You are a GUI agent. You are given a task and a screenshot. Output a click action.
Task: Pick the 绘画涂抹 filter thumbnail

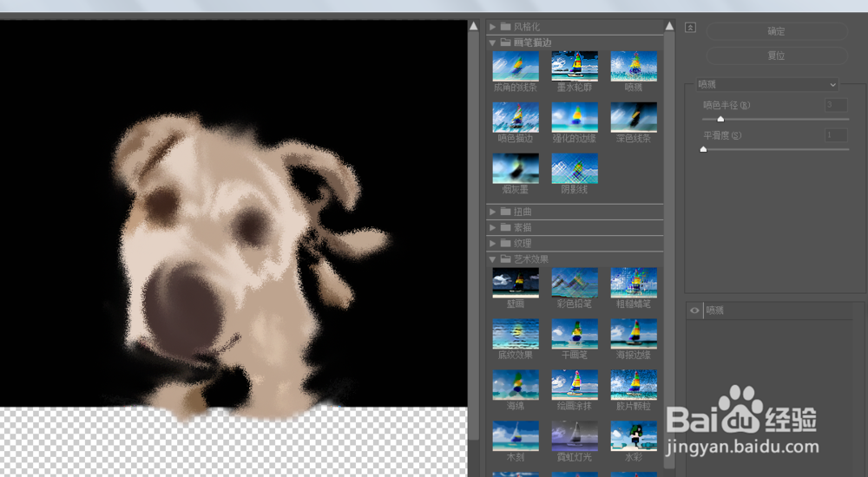(575, 384)
